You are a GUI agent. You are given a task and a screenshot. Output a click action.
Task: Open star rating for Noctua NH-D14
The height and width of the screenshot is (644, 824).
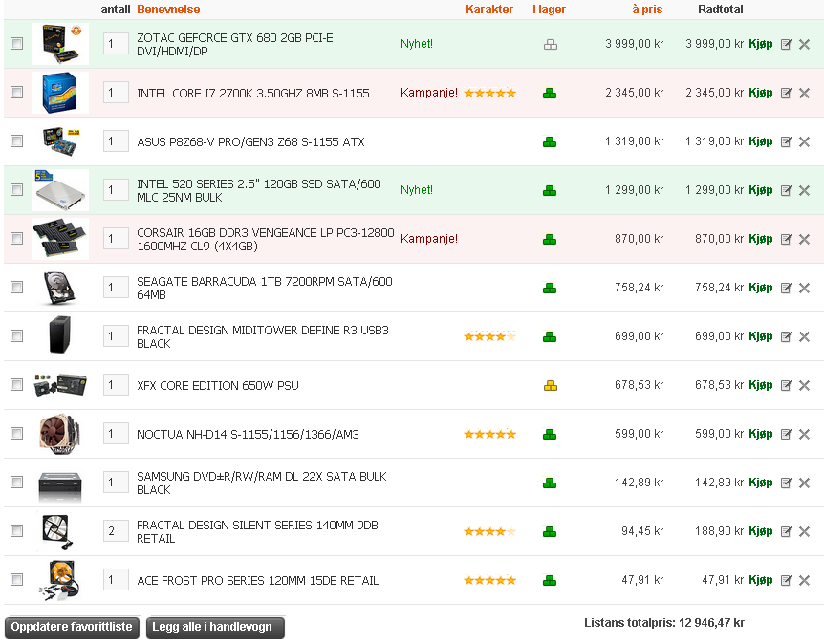pos(489,435)
